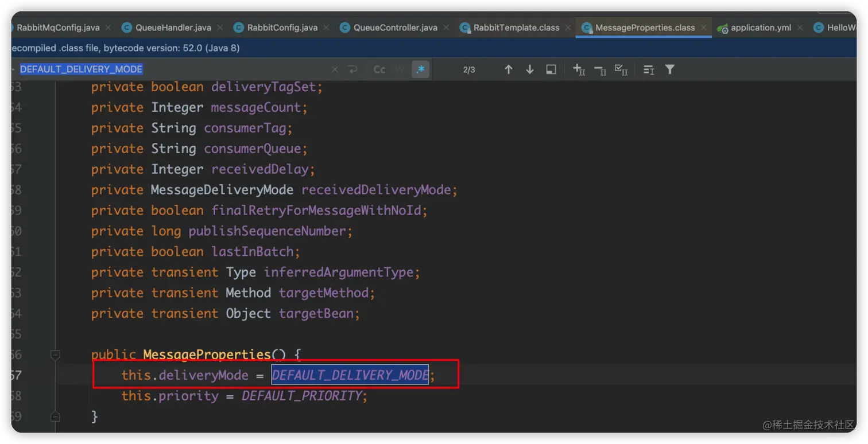This screenshot has height=444, width=868.
Task: Click the RabbitTemplate.class file icon
Action: click(x=464, y=28)
